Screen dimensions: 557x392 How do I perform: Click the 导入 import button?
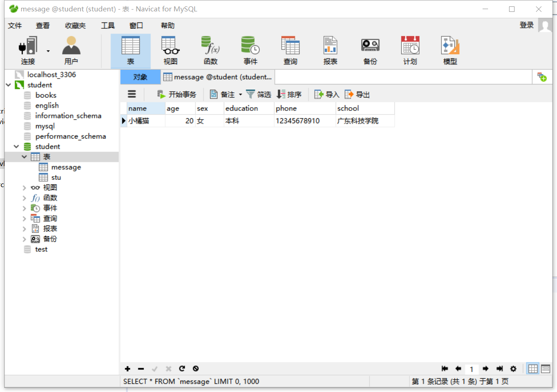coord(327,94)
